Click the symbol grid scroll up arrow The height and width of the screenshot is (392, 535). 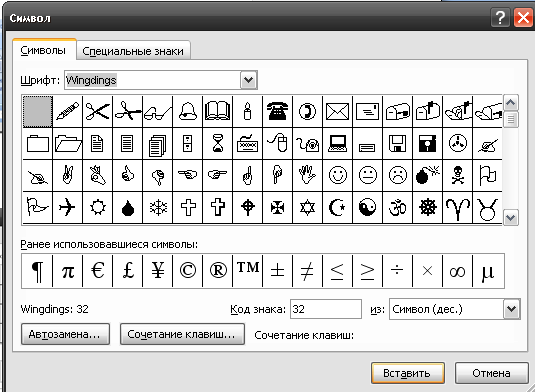coord(511,103)
